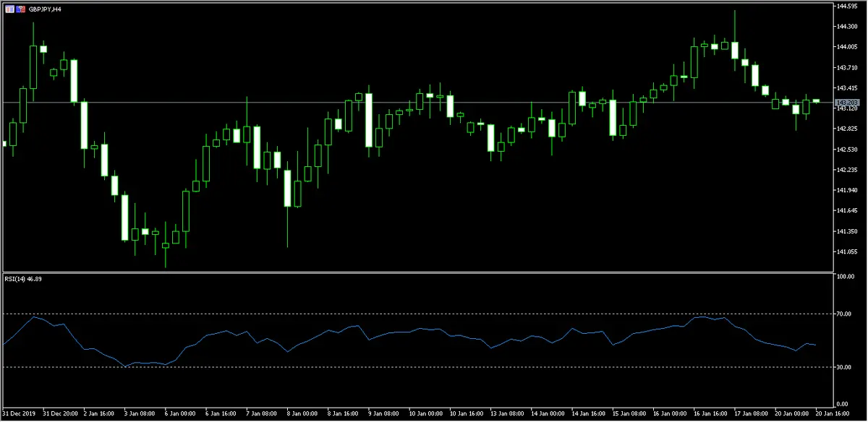Click price scale value 141.055

click(847, 251)
